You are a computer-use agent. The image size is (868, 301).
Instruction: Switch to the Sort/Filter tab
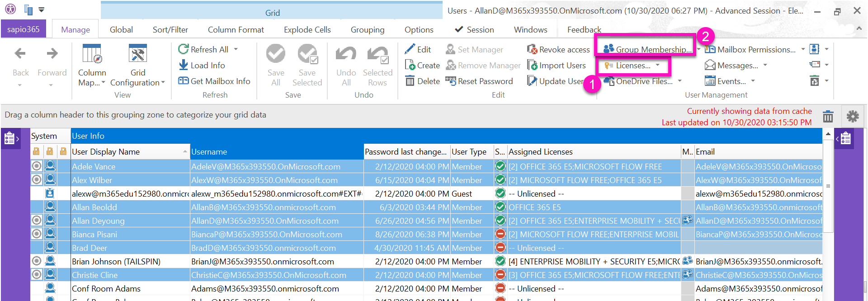coord(170,30)
